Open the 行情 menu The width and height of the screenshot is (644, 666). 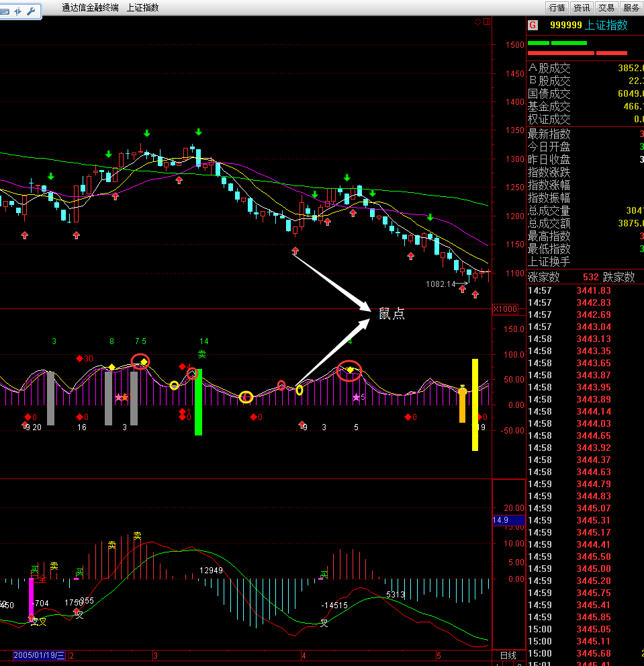coord(557,8)
